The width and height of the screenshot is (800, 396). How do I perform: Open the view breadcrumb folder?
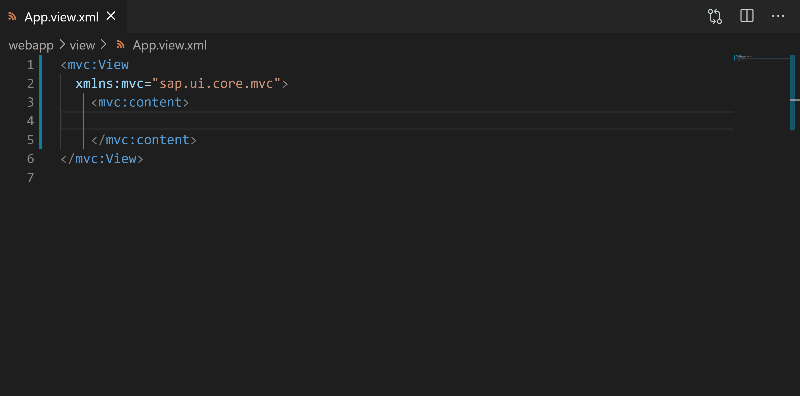pos(82,45)
